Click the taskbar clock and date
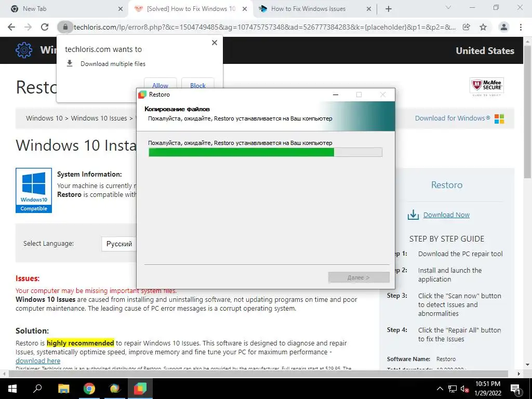The width and height of the screenshot is (532, 399). 487,389
